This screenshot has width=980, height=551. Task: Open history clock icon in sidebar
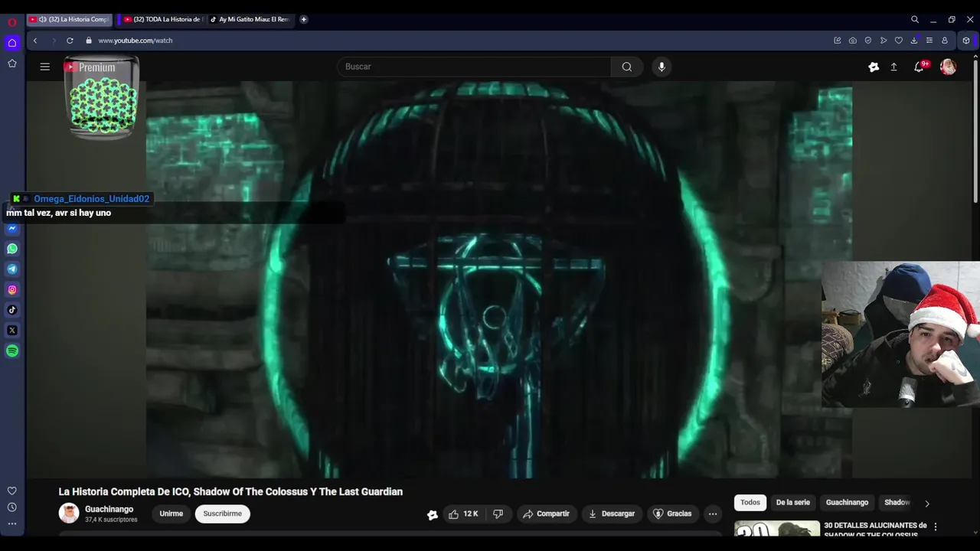[x=12, y=507]
